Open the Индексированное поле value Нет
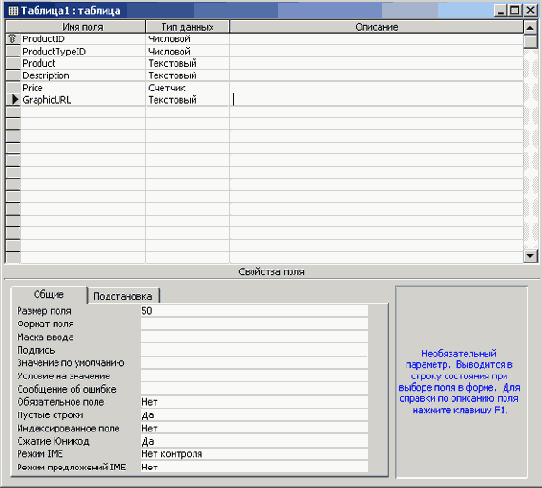The height and width of the screenshot is (488, 542). click(254, 428)
